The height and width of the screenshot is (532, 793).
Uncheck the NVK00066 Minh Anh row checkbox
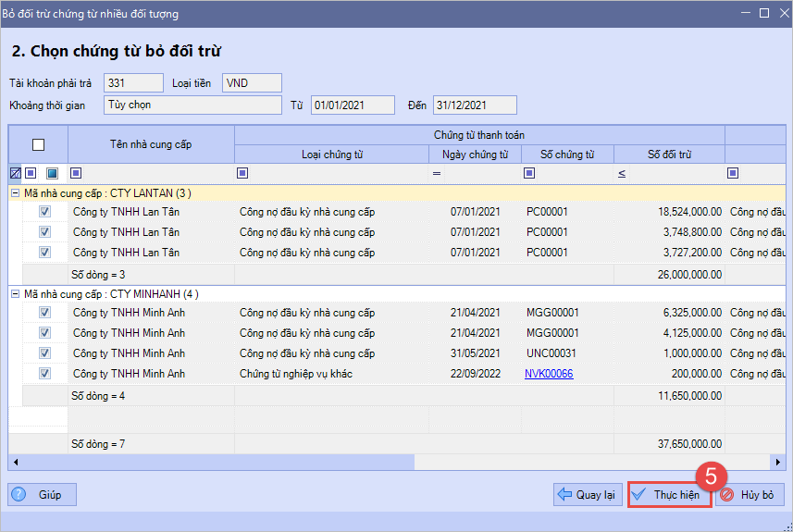coord(44,374)
